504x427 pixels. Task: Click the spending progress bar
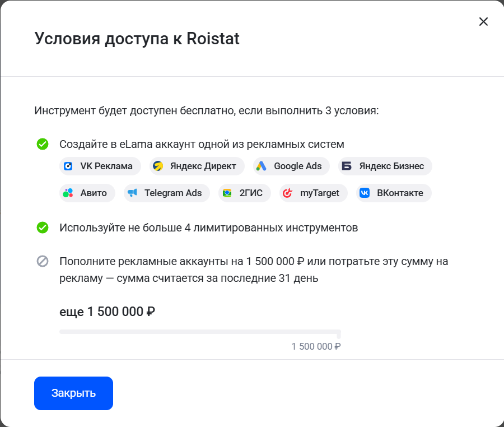(199, 331)
